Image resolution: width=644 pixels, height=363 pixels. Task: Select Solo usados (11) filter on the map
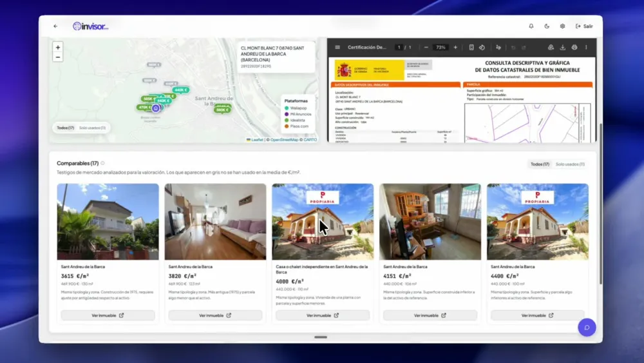coord(92,128)
